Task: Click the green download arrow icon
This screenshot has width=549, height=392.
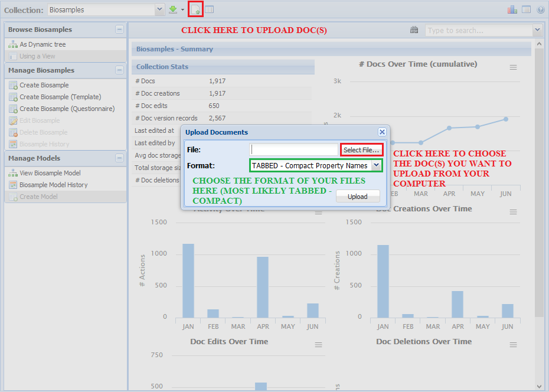Action: tap(173, 9)
